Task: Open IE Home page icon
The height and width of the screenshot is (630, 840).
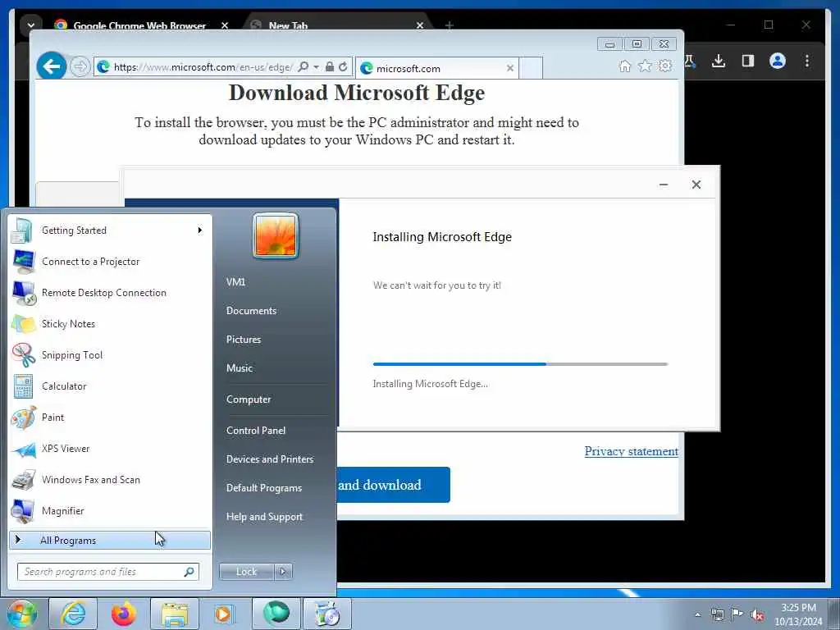Action: (x=624, y=66)
